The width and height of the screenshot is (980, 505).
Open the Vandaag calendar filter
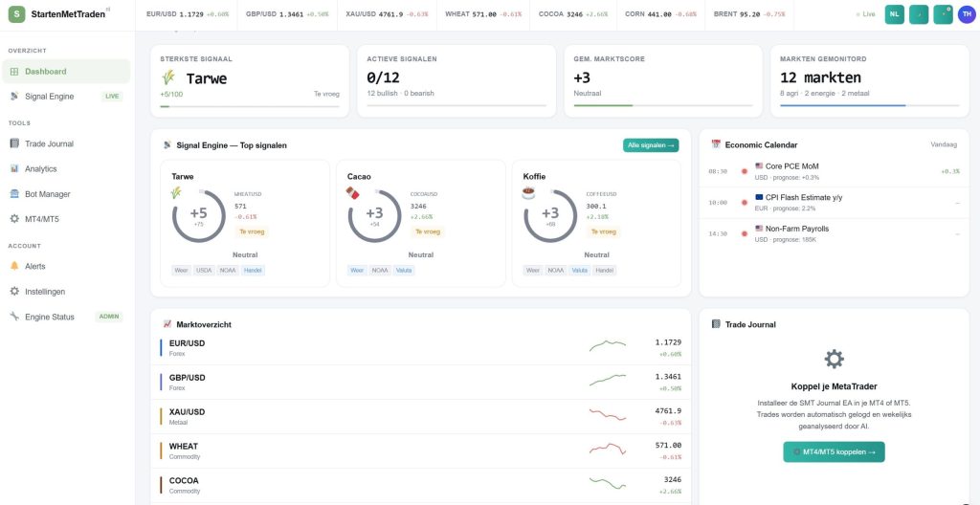944,144
